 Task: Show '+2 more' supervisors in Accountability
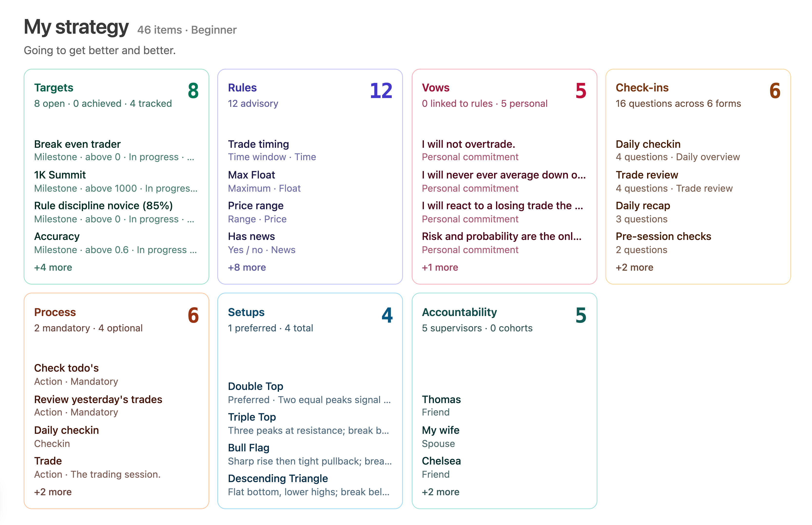point(440,492)
